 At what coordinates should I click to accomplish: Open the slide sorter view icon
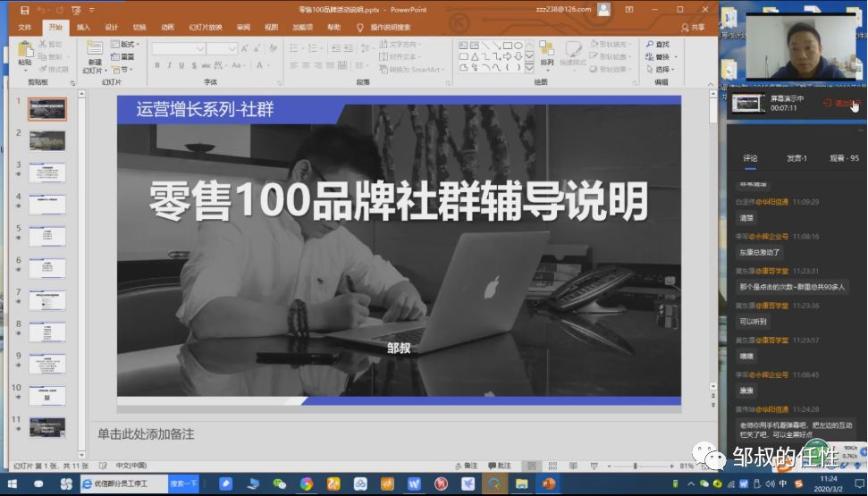click(552, 467)
